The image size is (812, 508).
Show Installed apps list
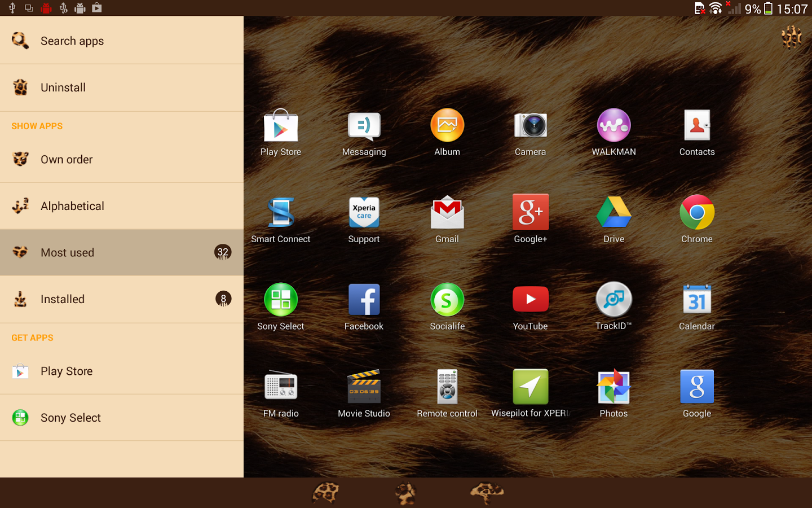[x=122, y=299]
